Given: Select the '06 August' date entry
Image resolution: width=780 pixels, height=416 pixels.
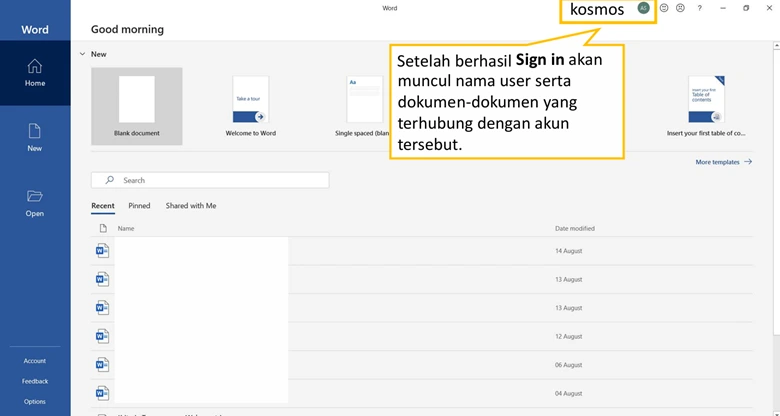Looking at the screenshot, I should [569, 365].
